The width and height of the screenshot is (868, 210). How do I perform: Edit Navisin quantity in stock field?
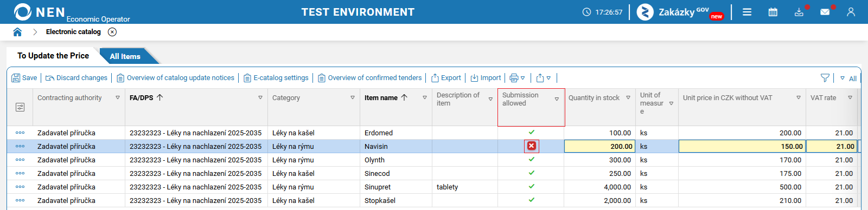[600, 146]
